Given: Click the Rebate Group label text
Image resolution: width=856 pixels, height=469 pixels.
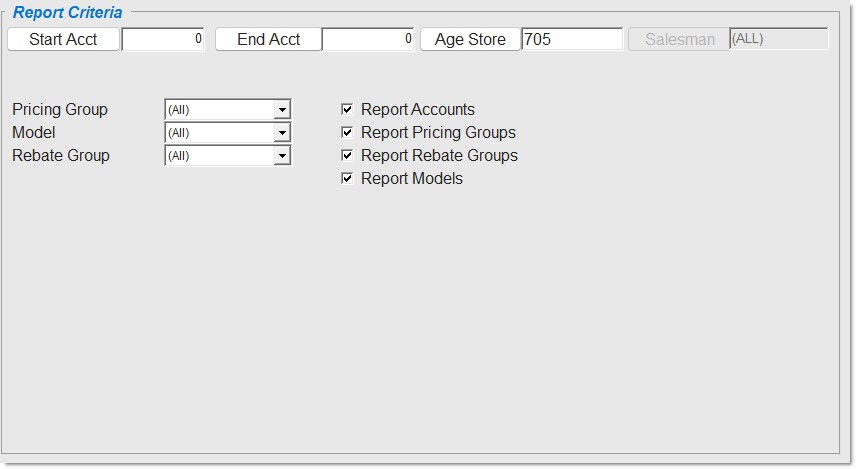Looking at the screenshot, I should pos(61,155).
